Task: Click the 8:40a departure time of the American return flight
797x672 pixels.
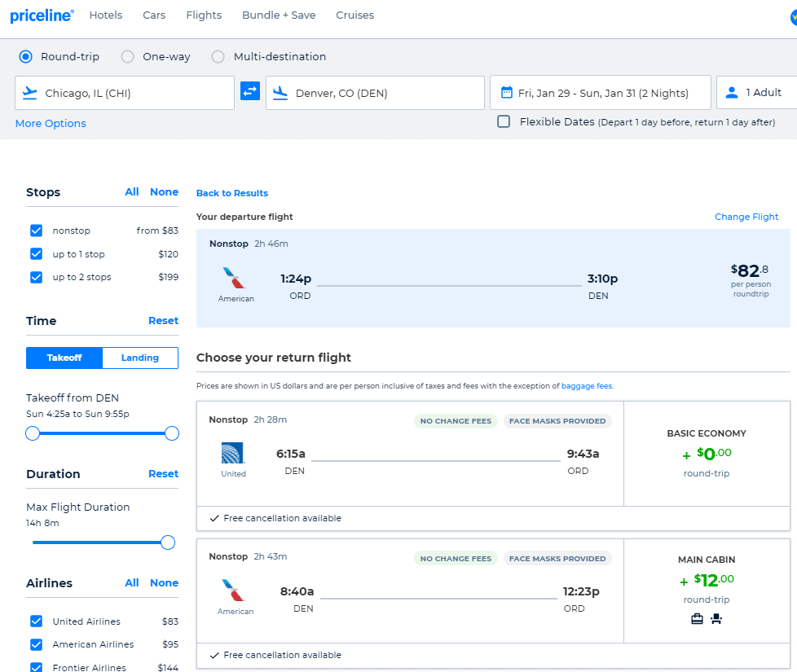Action: click(x=297, y=591)
